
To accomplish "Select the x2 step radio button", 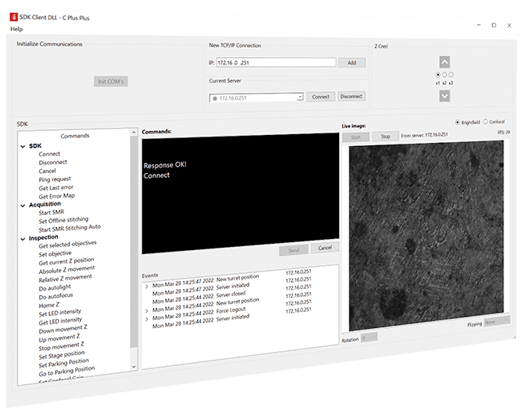I will (445, 75).
